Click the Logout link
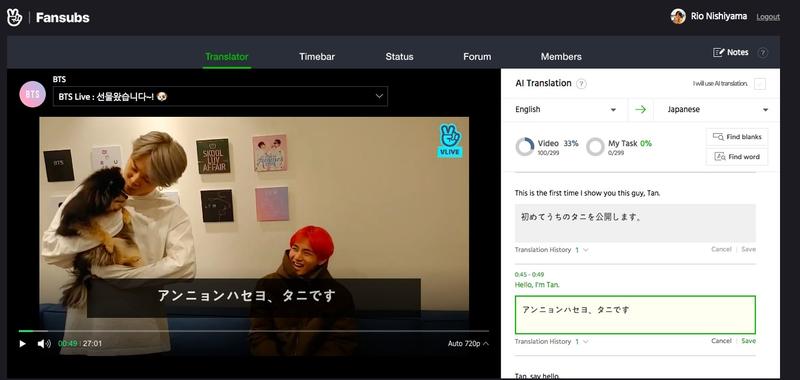The height and width of the screenshot is (380, 800). pyautogui.click(x=768, y=17)
